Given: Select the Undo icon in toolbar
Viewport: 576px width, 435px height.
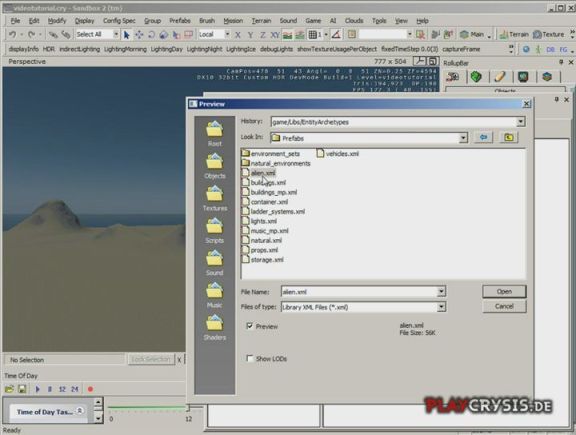Looking at the screenshot, I should pyautogui.click(x=12, y=35).
